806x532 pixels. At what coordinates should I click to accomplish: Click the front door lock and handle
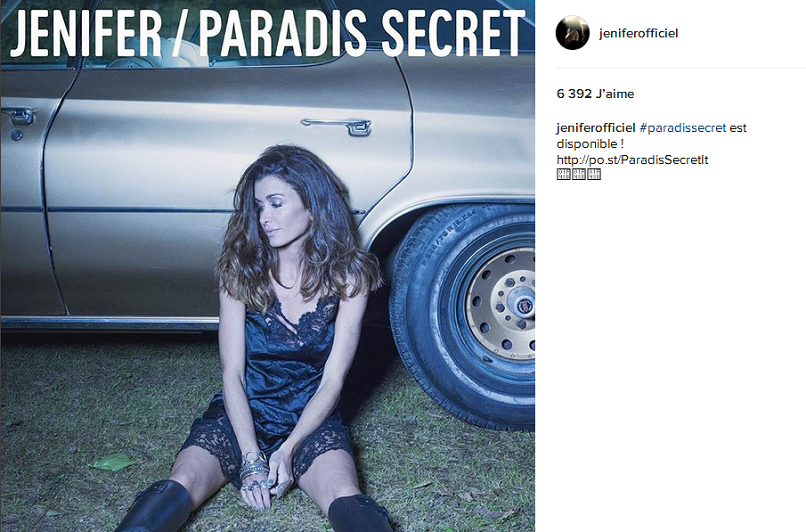click(x=17, y=122)
